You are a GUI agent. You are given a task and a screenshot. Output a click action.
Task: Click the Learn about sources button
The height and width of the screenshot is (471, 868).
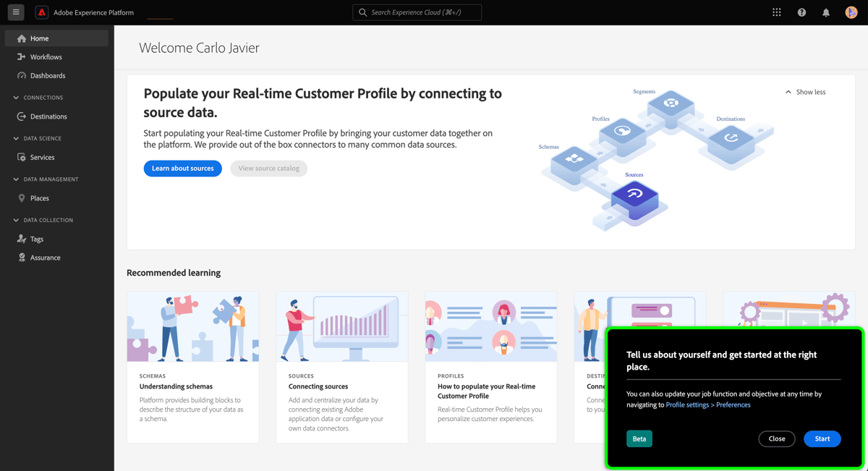pyautogui.click(x=182, y=168)
